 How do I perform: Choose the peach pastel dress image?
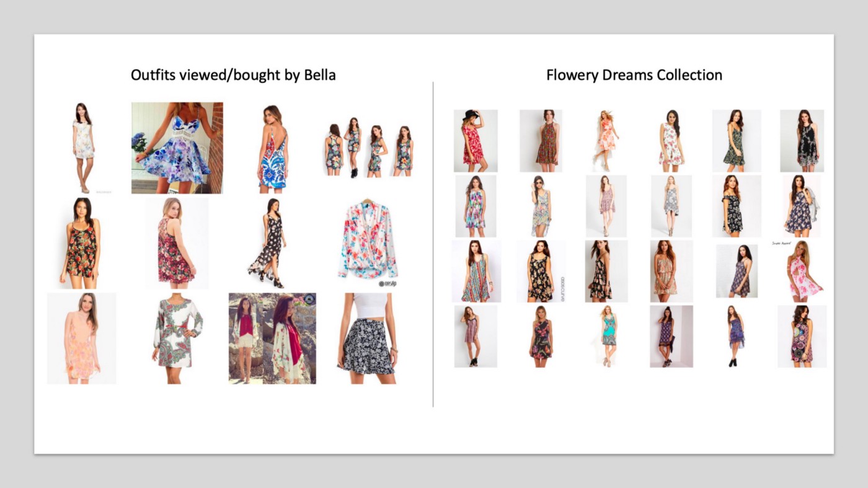click(81, 338)
